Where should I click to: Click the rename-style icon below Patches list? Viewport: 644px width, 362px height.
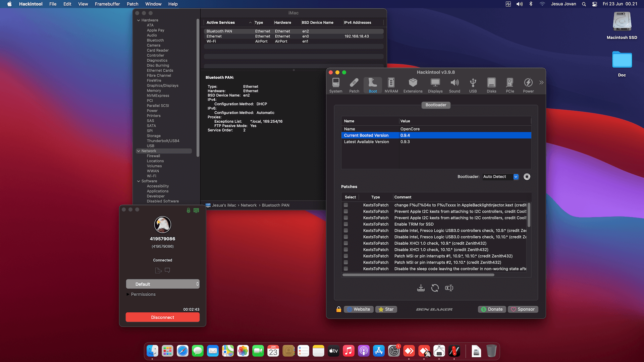[x=449, y=288]
